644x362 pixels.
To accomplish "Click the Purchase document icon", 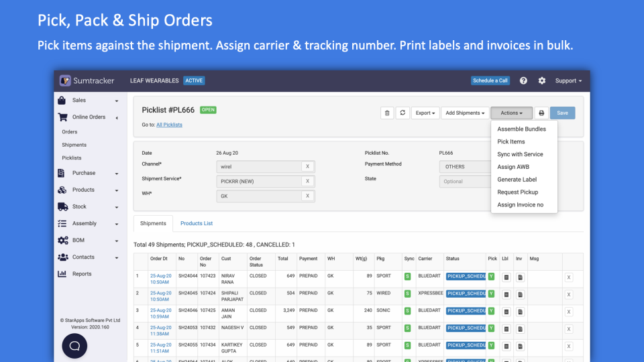I will 61,173.
